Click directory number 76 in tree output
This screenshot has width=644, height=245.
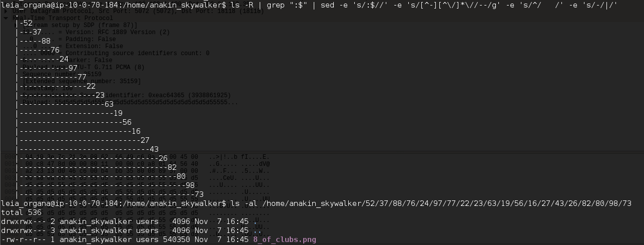[56, 50]
